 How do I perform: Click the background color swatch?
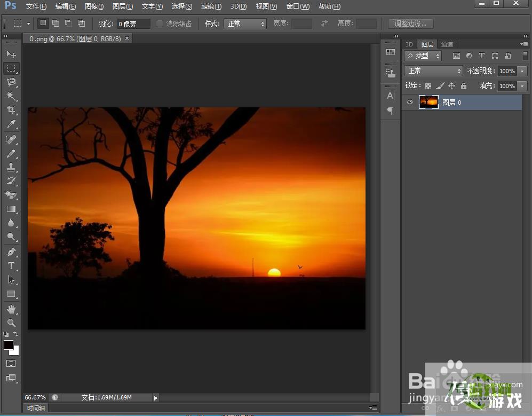(x=15, y=352)
